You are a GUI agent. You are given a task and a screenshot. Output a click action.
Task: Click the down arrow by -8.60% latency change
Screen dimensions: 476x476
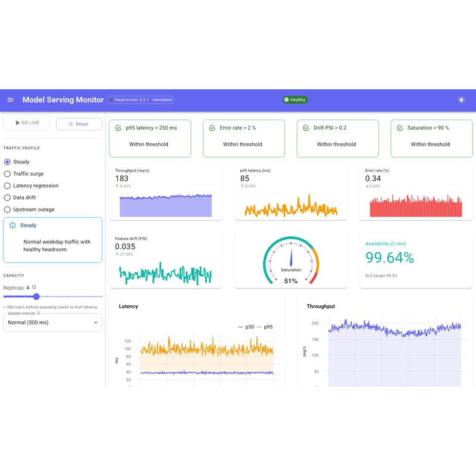click(242, 186)
